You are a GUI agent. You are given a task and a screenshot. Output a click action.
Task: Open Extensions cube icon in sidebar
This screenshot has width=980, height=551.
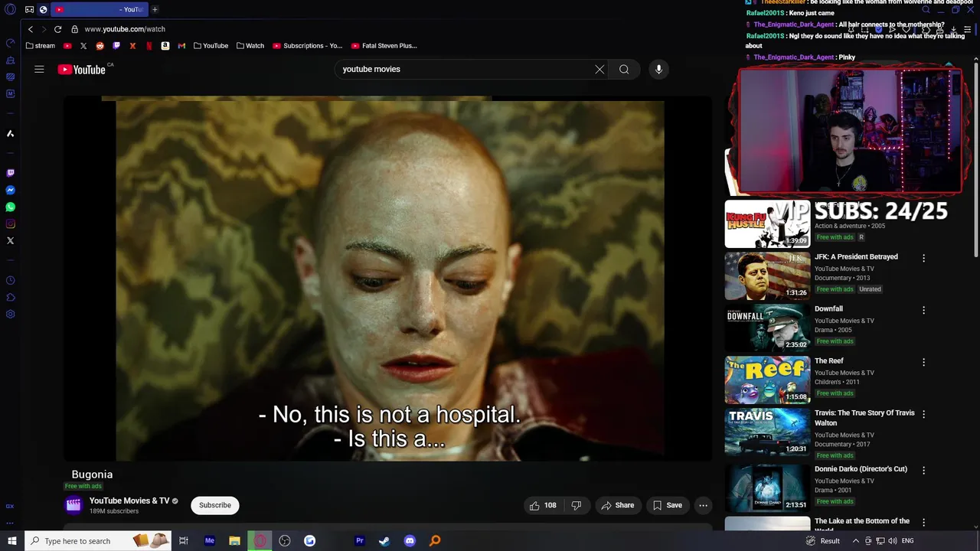tap(10, 298)
